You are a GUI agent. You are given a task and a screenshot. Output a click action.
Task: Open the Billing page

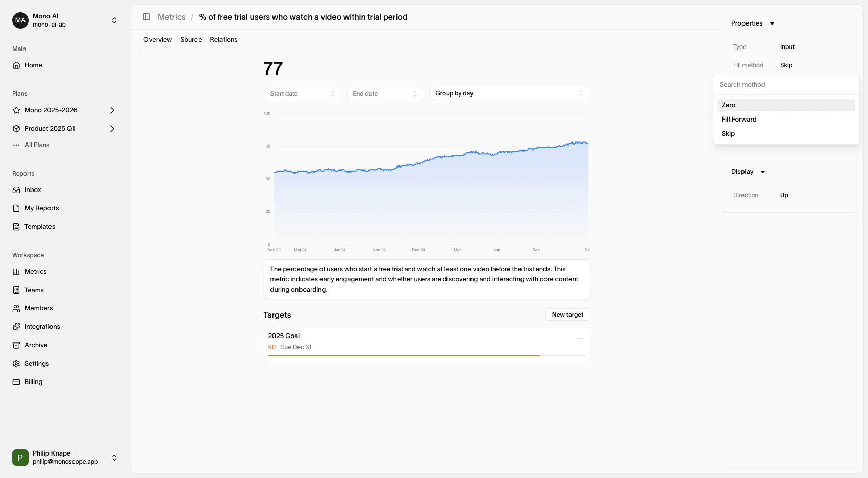point(33,382)
